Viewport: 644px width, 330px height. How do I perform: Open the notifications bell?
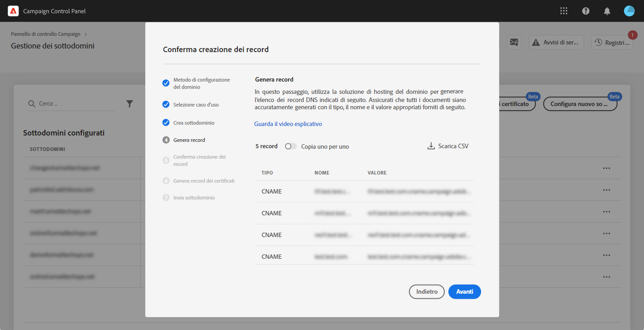[607, 11]
